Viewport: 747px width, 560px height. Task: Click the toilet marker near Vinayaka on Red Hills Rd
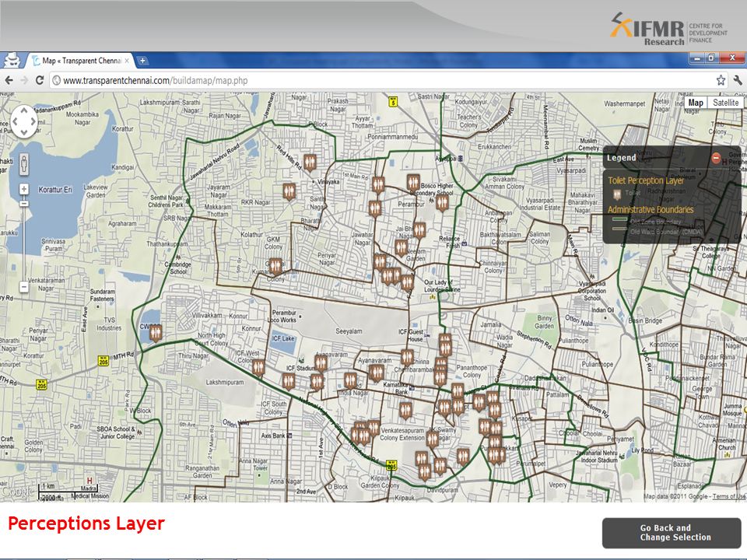point(310,163)
